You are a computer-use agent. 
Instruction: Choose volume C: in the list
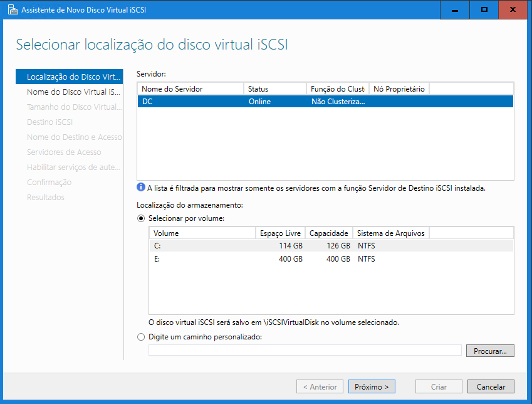coord(330,245)
